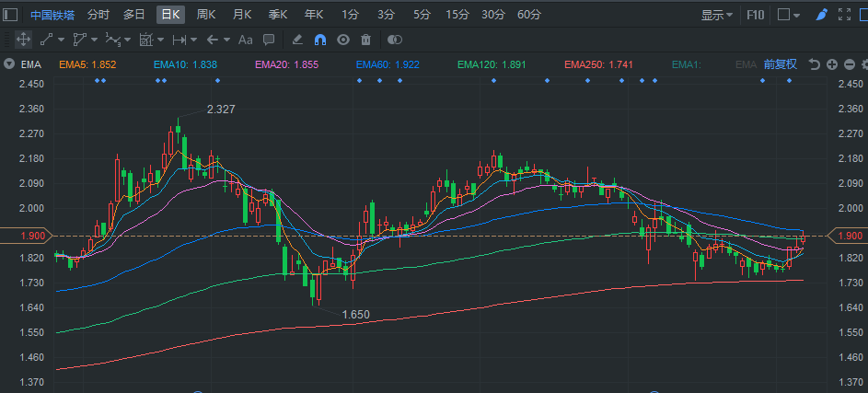Screen dimensions: 868x393
Task: Open line tool dropdown arrow
Action: click(x=61, y=40)
